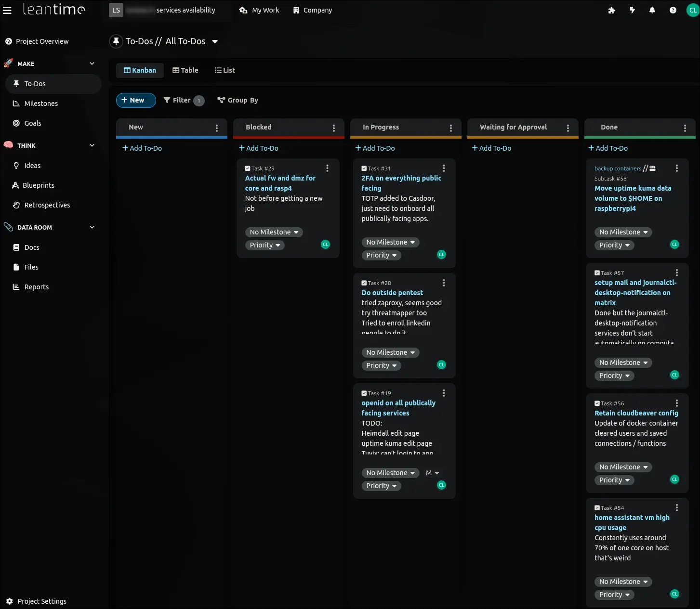
Task: Check off Task #29 in the Blocked column
Action: [x=248, y=168]
